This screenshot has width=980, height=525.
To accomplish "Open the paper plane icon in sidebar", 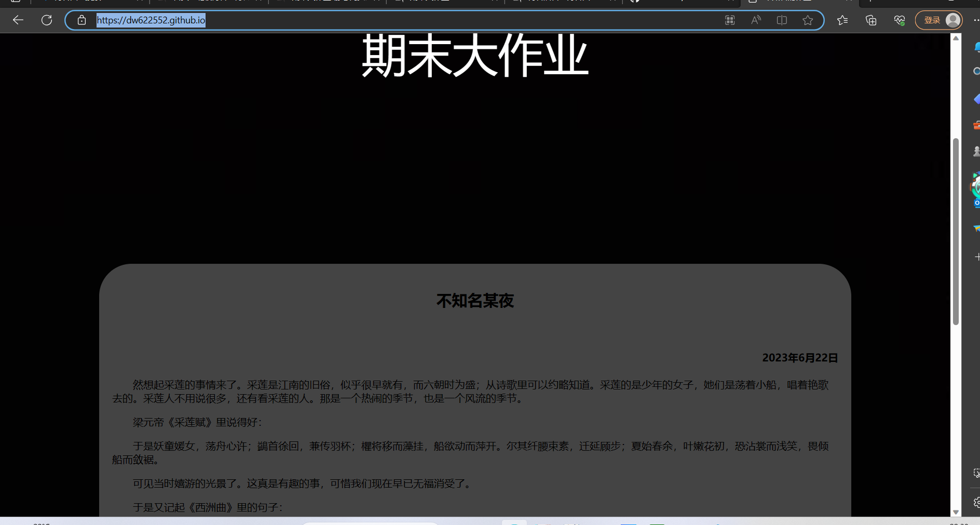I will point(976,228).
